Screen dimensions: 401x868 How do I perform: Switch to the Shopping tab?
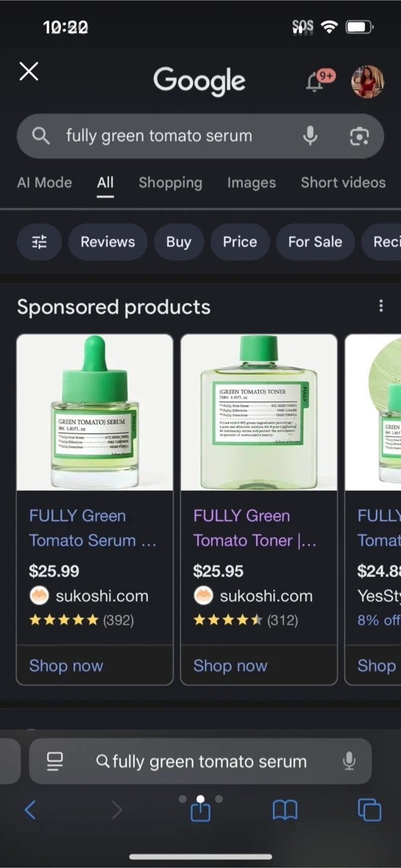click(x=170, y=183)
